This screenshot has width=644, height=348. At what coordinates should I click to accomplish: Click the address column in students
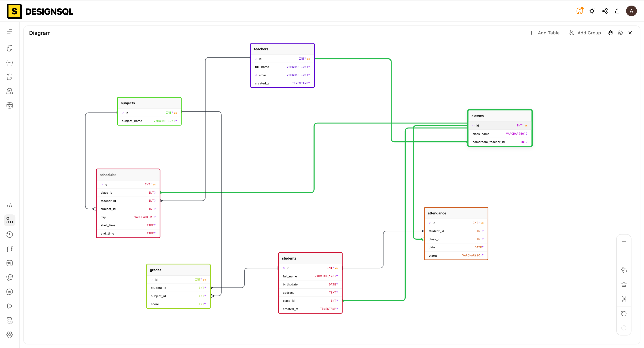(310, 293)
